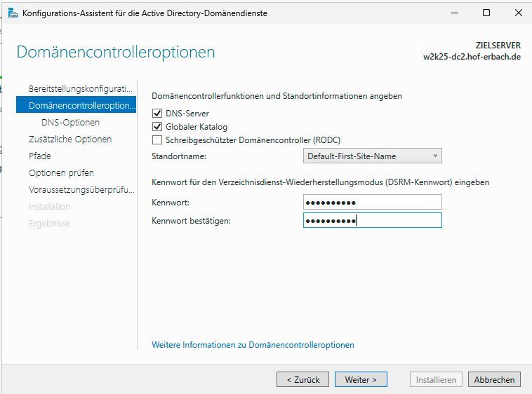Viewport: 532px width, 394px height.
Task: Maximize the wizard window
Action: click(486, 13)
